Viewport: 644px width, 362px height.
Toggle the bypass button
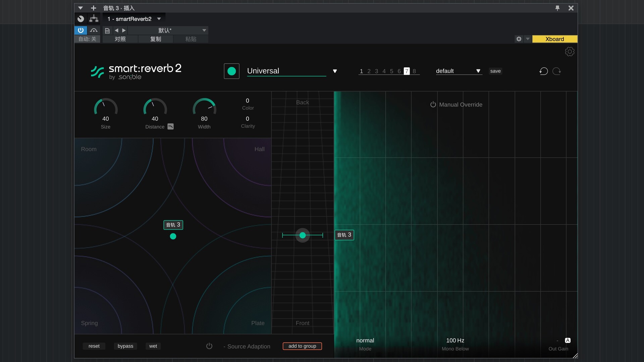coord(125,346)
